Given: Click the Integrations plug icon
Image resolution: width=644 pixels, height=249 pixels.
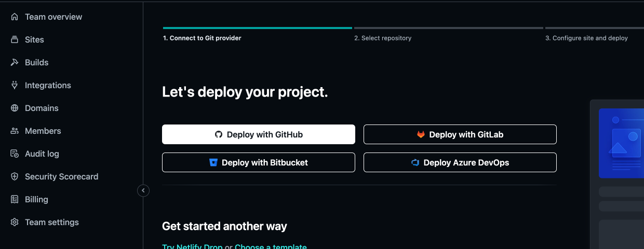Looking at the screenshot, I should 15,85.
